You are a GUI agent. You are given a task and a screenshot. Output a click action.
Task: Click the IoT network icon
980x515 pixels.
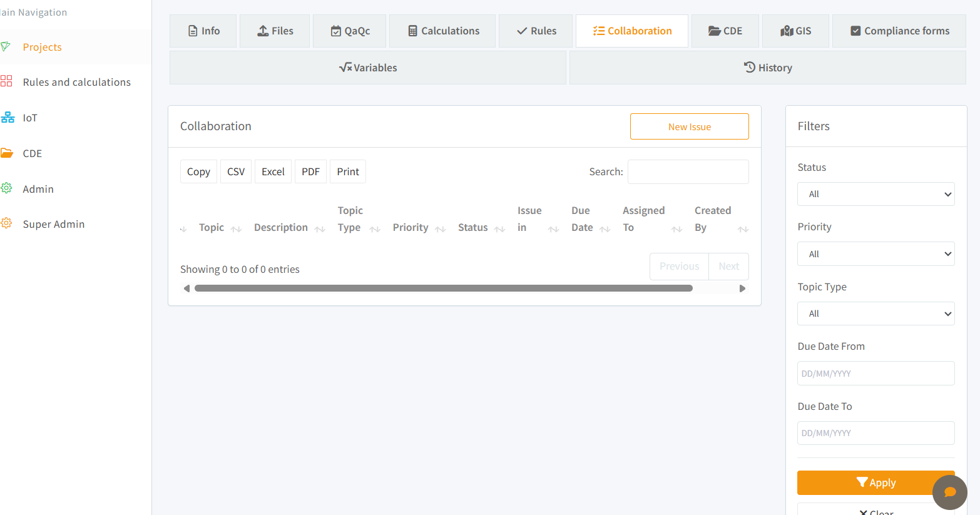pyautogui.click(x=8, y=117)
